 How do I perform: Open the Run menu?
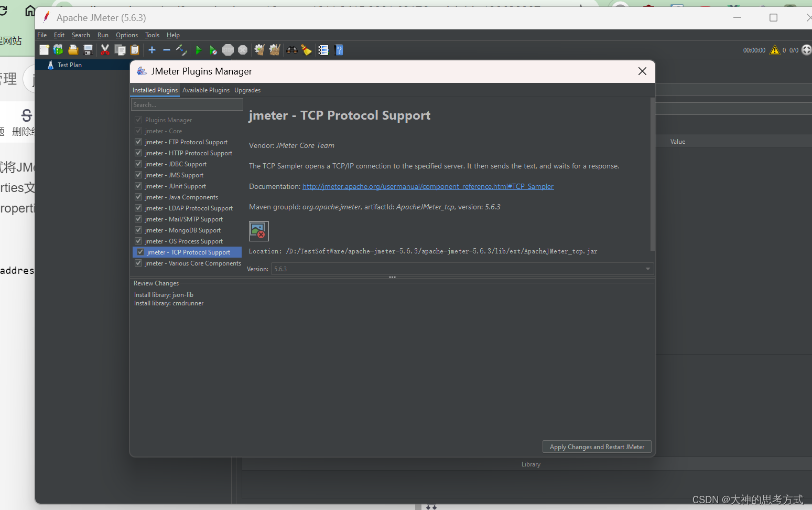pyautogui.click(x=103, y=35)
